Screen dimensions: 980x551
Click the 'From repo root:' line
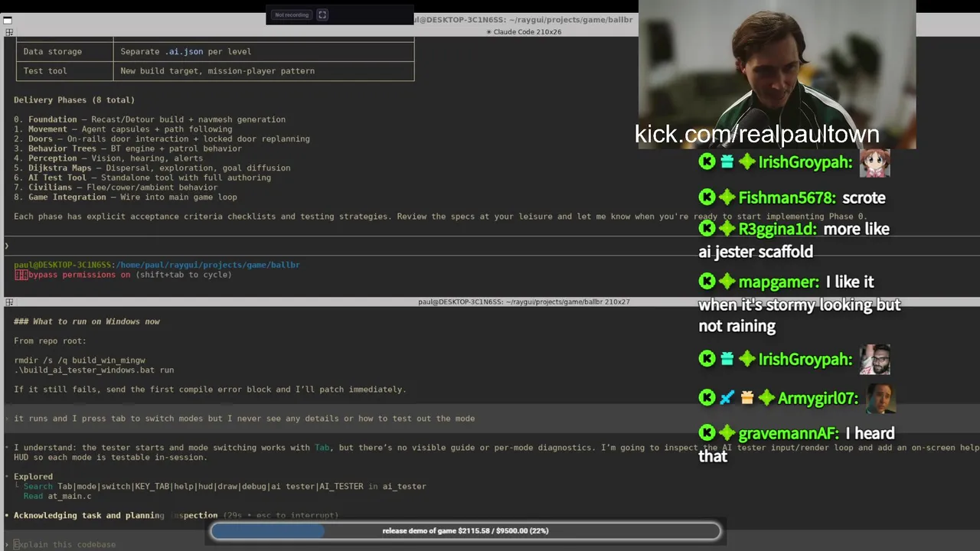point(50,341)
